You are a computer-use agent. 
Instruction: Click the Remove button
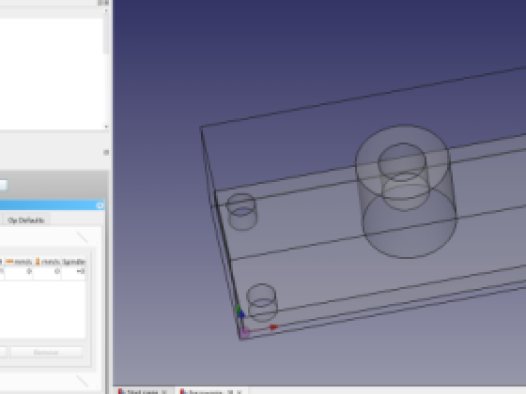click(46, 352)
